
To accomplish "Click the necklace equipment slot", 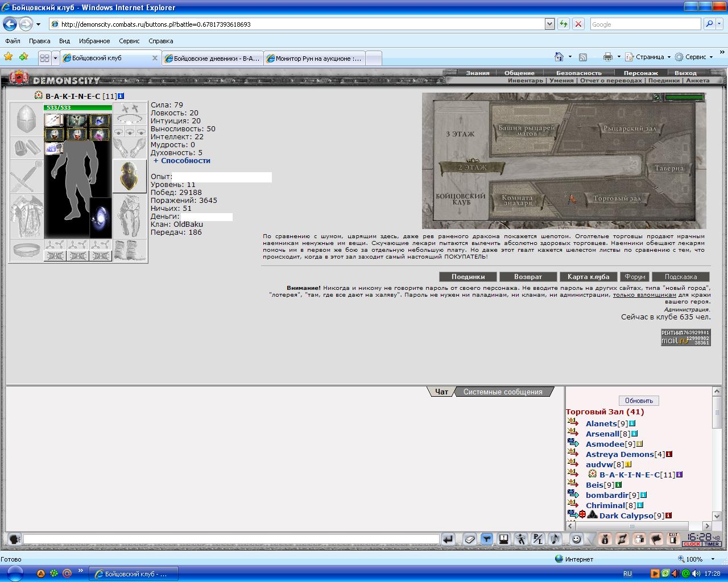I will tap(130, 119).
